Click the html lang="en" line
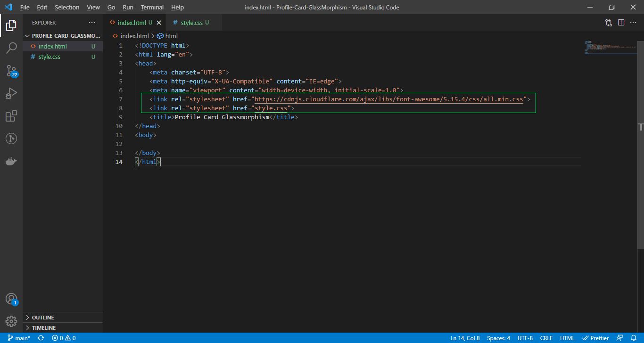The image size is (644, 343). pos(164,54)
